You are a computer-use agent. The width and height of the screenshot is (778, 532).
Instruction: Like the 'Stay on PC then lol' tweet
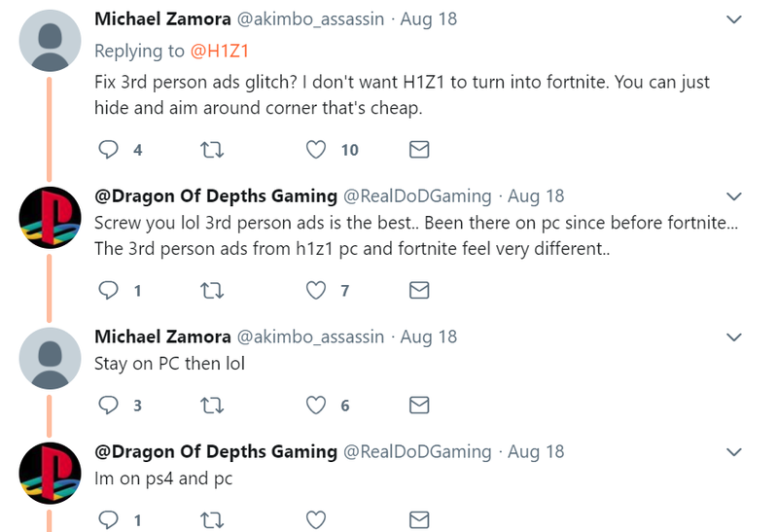click(x=315, y=406)
